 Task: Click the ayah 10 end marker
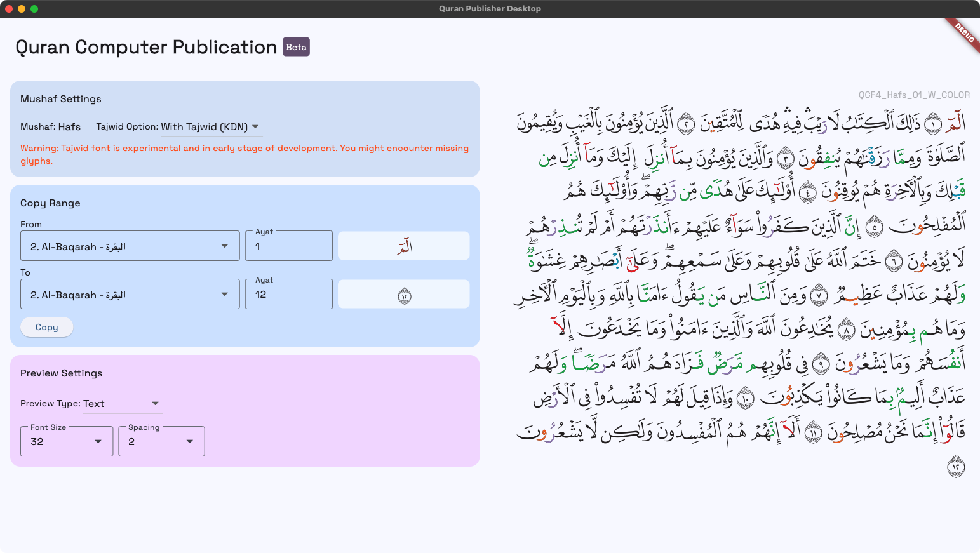744,398
